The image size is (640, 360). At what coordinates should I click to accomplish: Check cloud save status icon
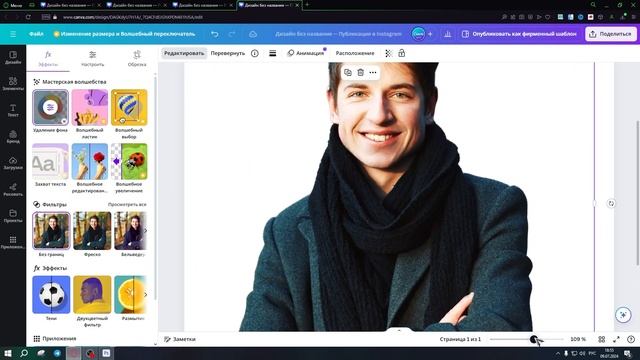[253, 34]
